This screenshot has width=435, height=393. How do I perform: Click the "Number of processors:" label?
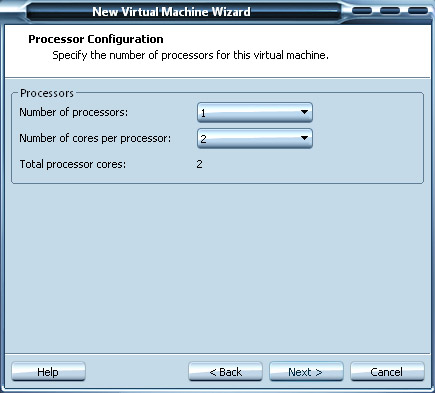click(74, 112)
